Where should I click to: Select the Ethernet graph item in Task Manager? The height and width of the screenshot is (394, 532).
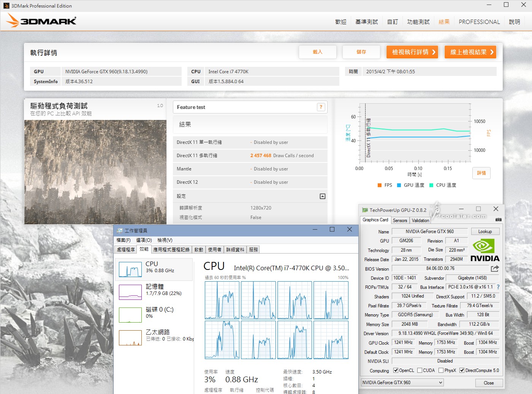point(130,338)
